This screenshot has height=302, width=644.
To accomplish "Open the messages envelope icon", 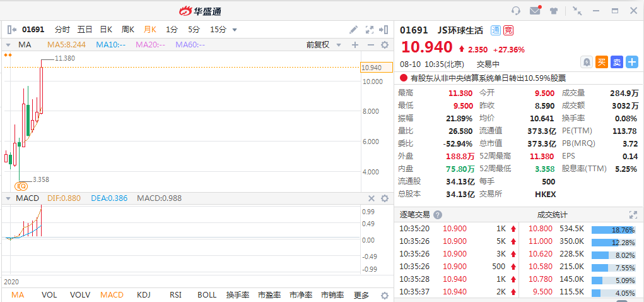I will [x=535, y=11].
